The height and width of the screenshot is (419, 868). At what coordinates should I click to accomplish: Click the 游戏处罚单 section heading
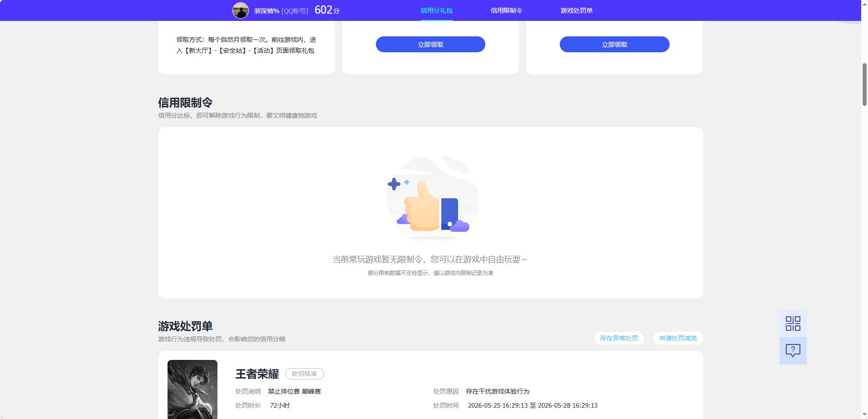[x=185, y=326]
